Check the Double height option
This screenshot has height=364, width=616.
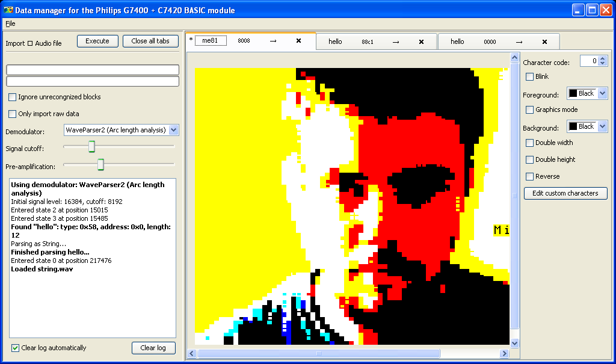[529, 159]
